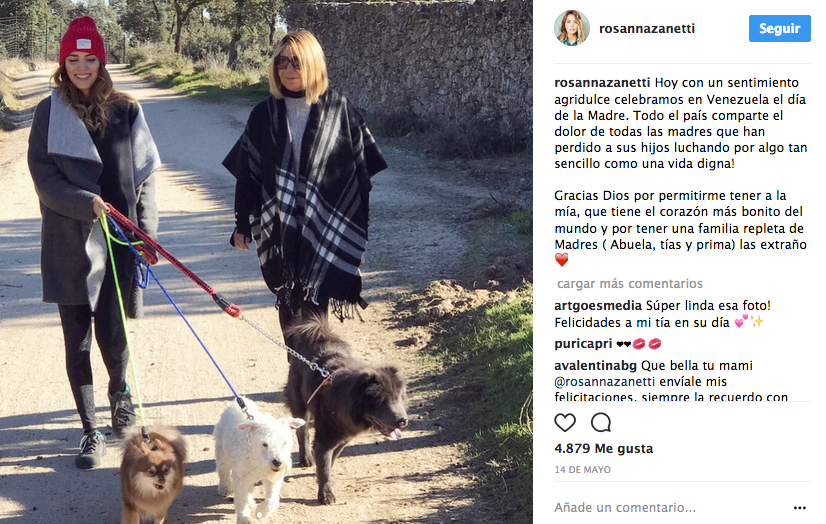Follow the account using the Seguir button
The width and height of the screenshot is (826, 524).
pyautogui.click(x=780, y=28)
